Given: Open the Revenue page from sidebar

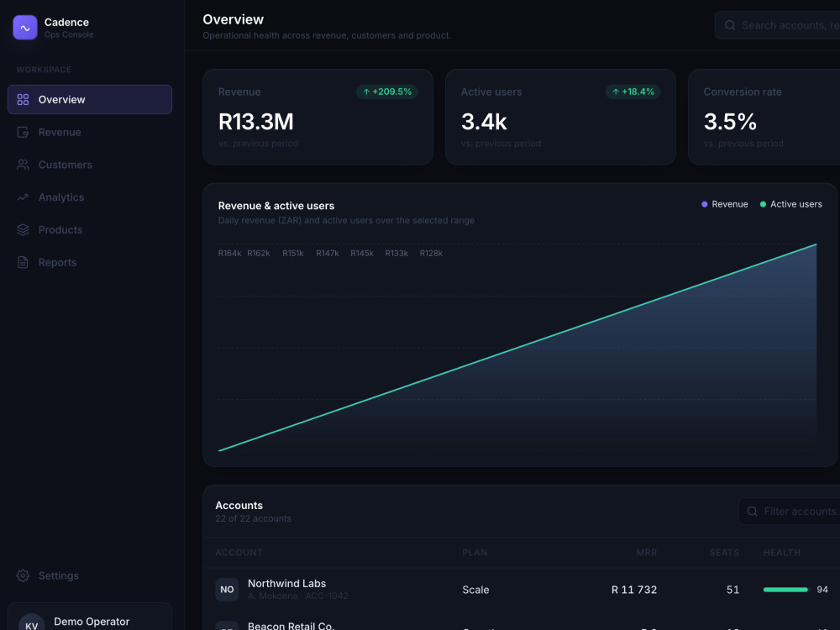Looking at the screenshot, I should 90,133.
